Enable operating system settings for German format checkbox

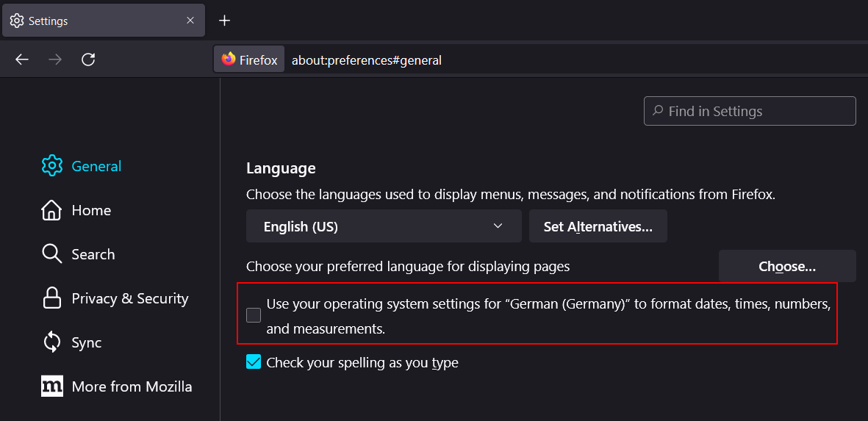point(254,315)
